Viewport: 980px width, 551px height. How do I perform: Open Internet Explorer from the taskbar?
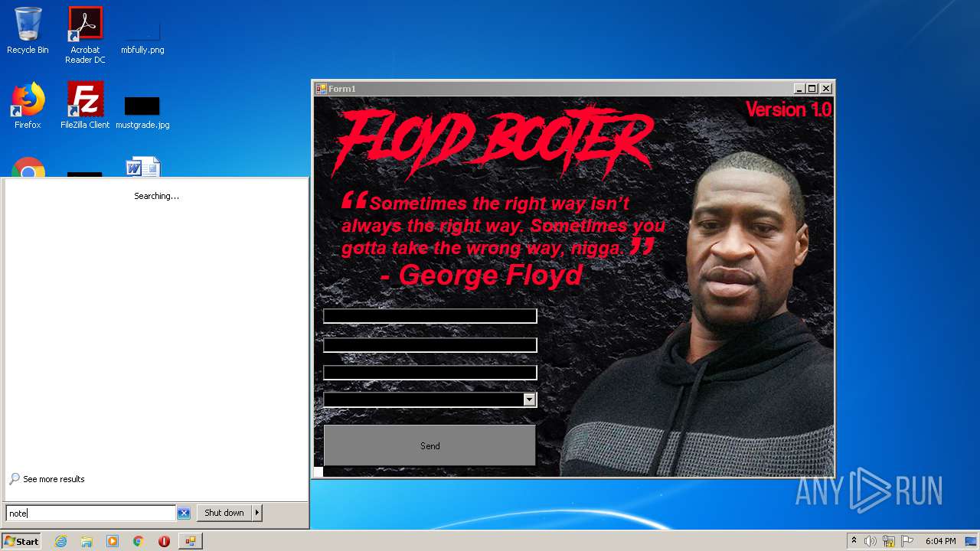pyautogui.click(x=61, y=541)
